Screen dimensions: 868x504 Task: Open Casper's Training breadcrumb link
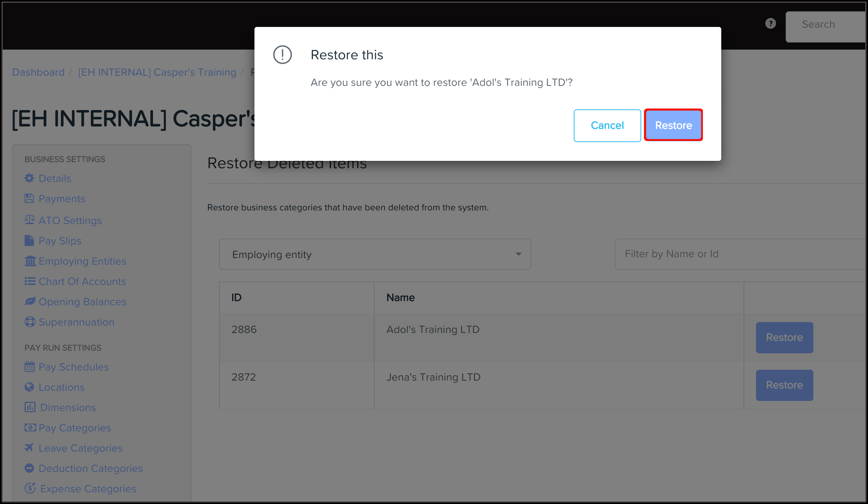tap(157, 72)
